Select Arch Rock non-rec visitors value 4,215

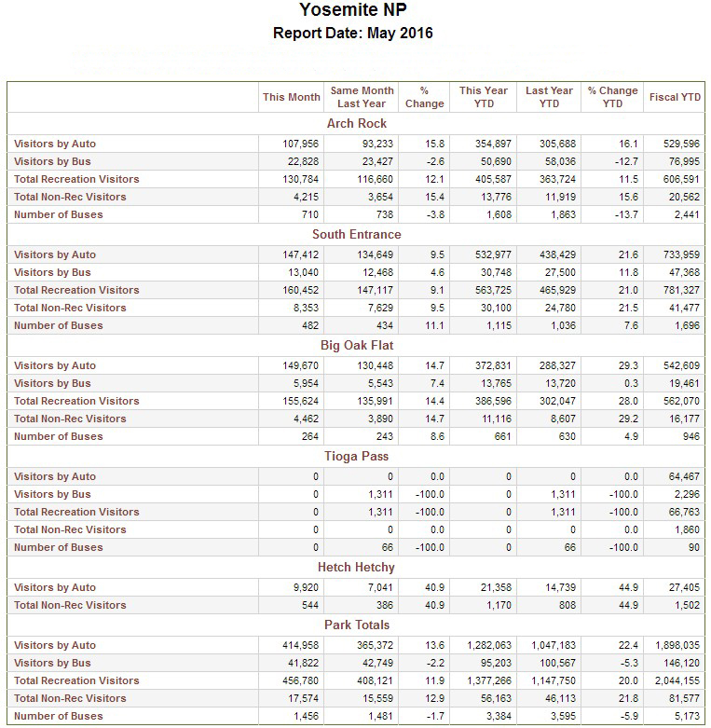[306, 197]
